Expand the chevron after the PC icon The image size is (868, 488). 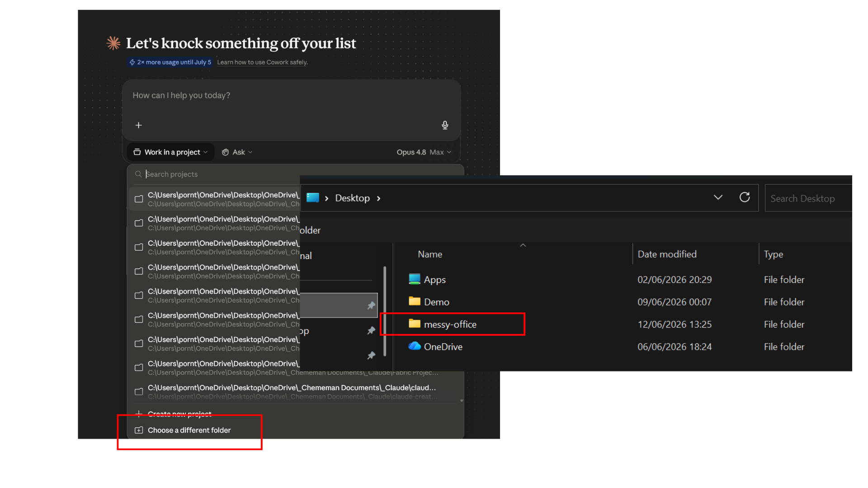tap(326, 198)
